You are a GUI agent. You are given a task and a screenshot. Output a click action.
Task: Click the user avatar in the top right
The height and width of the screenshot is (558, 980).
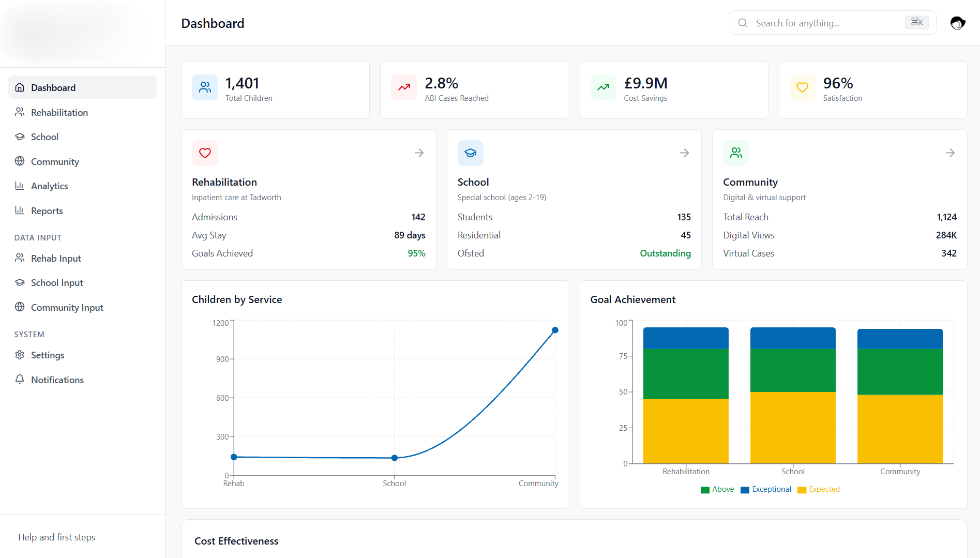(x=957, y=23)
